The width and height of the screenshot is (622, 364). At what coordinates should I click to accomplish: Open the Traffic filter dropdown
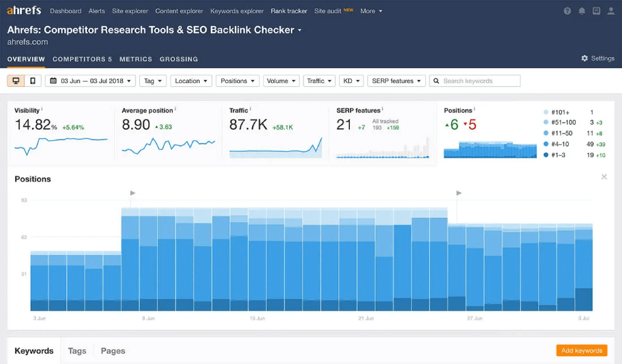(320, 81)
